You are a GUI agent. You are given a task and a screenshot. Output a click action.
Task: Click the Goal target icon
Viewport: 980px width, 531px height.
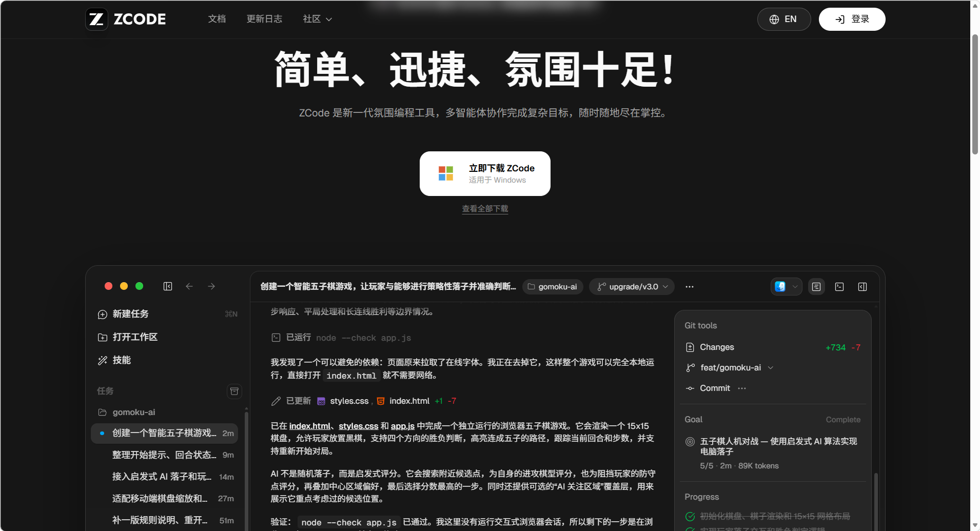(x=690, y=442)
